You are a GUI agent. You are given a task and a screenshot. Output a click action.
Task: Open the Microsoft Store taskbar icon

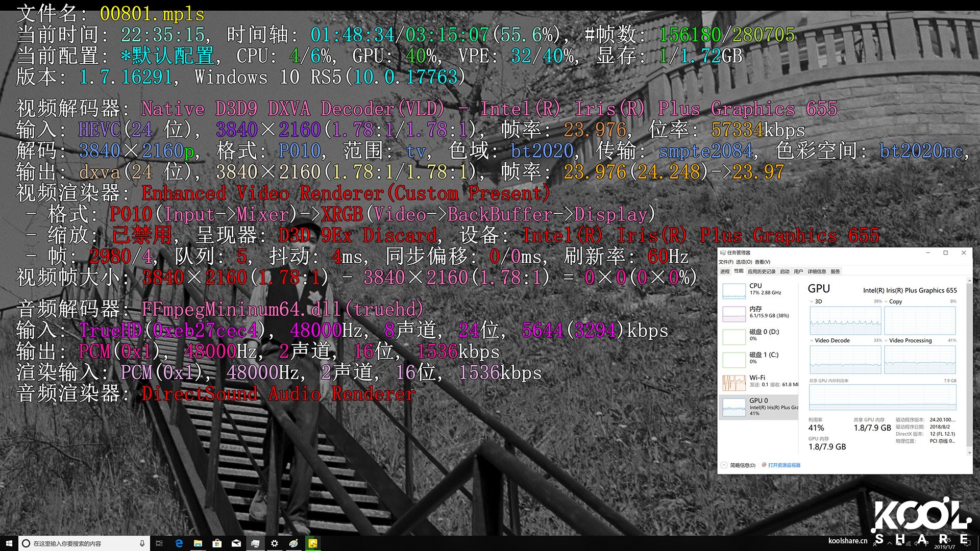point(217,543)
